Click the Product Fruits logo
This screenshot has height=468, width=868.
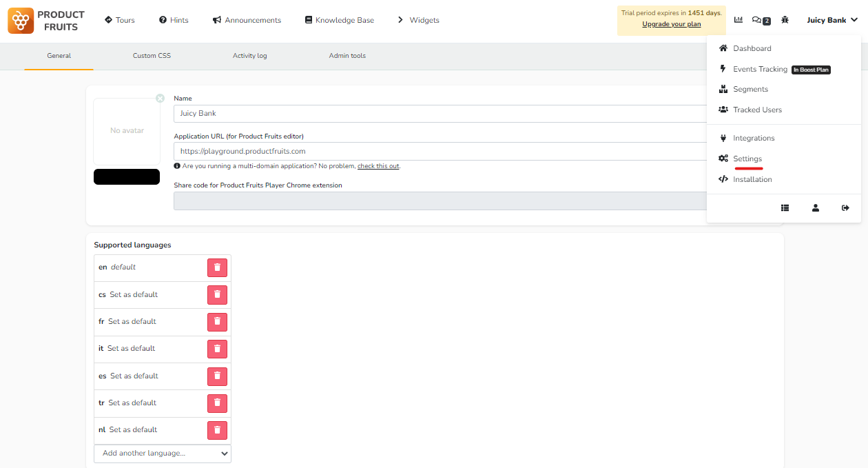tap(46, 21)
